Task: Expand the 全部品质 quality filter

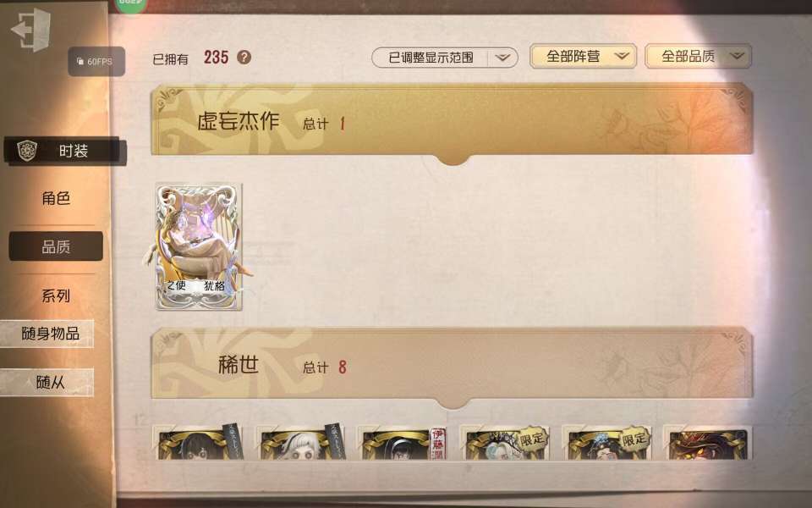Action: [x=698, y=56]
